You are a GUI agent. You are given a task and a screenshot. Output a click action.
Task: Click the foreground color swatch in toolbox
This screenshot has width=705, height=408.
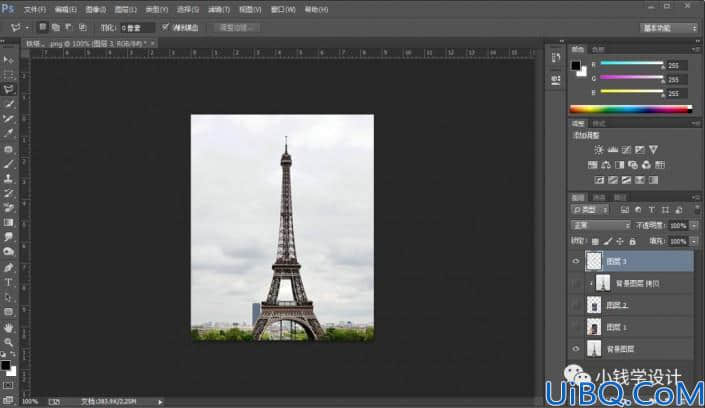tap(5, 365)
